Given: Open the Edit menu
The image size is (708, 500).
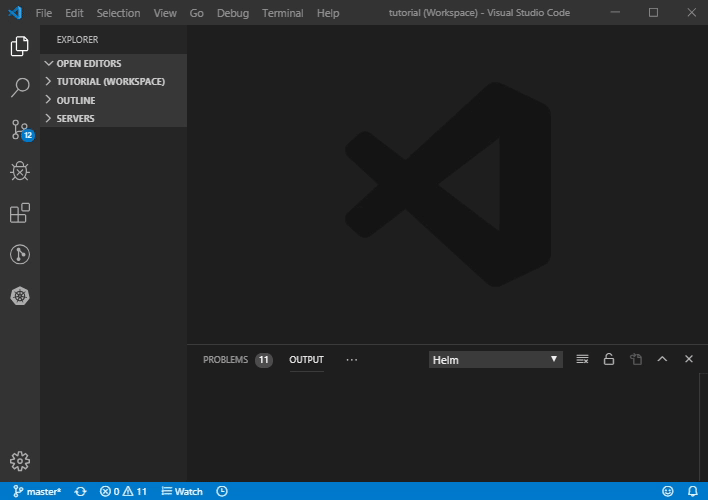Looking at the screenshot, I should (74, 13).
